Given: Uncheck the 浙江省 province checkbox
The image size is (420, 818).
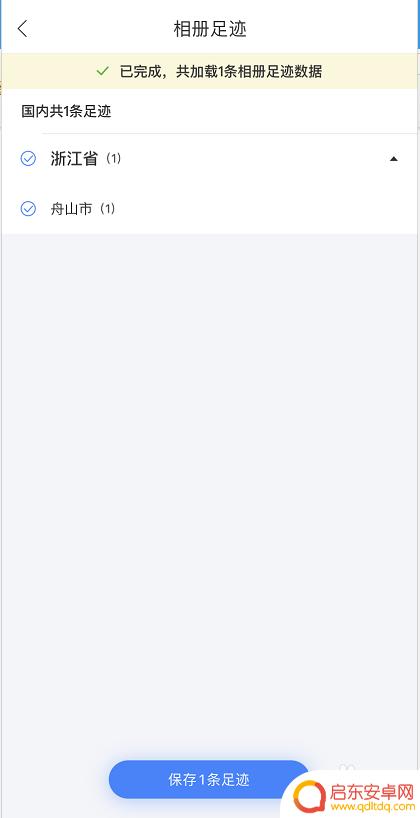Looking at the screenshot, I should (28, 158).
